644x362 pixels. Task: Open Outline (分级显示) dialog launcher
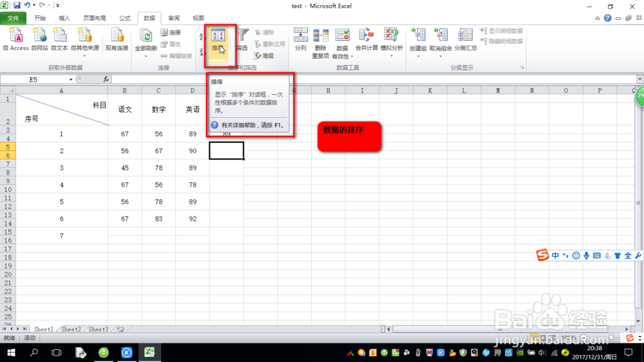[522, 68]
